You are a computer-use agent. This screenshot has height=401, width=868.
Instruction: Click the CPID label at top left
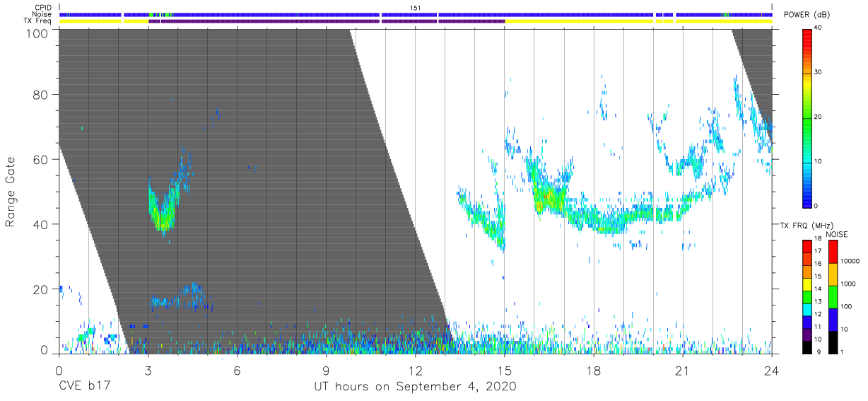(42, 7)
